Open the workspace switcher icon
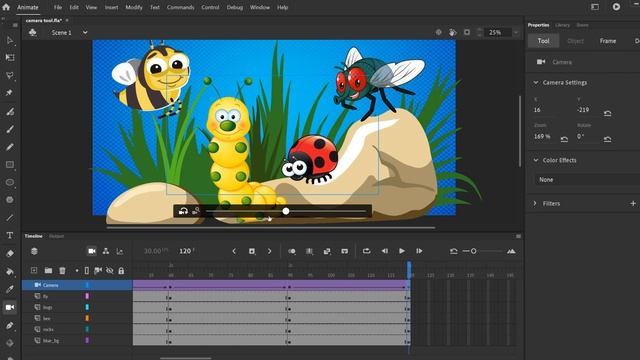The height and width of the screenshot is (360, 640). [595, 7]
